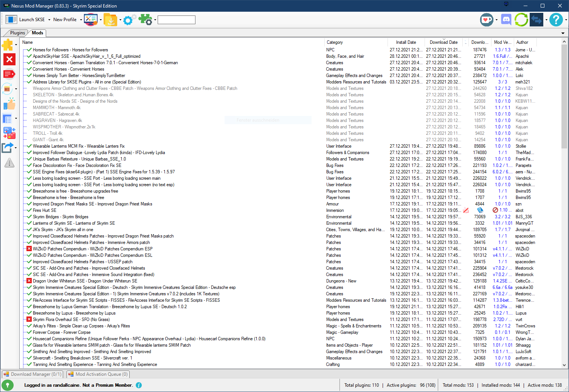Click the red X mod deactivate icon
Image resolution: width=569 pixels, height=392 pixels.
[9, 59]
